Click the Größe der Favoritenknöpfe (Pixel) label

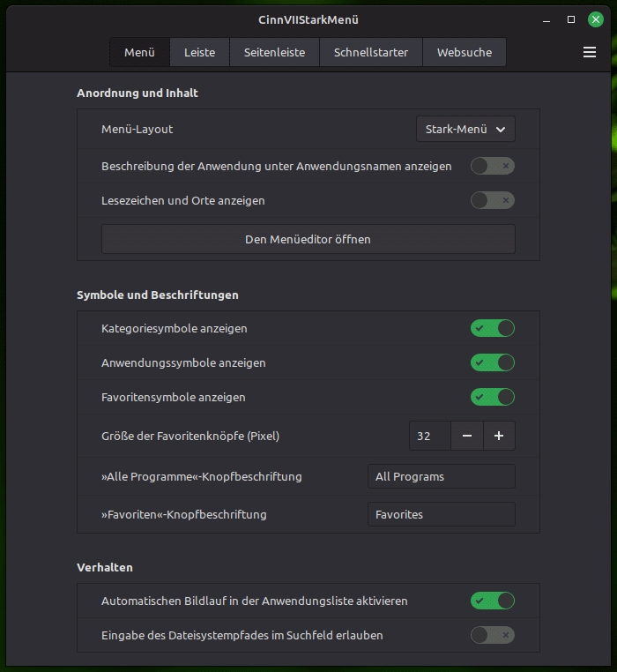(190, 436)
